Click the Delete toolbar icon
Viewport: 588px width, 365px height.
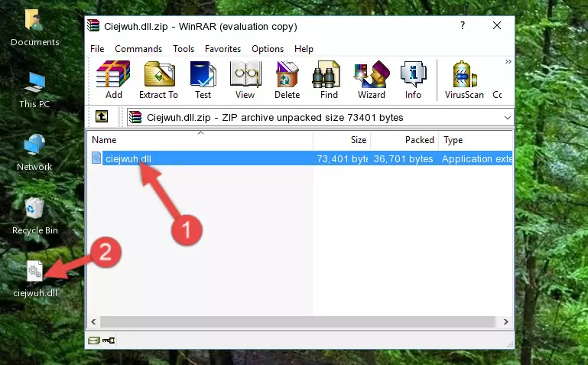point(288,80)
